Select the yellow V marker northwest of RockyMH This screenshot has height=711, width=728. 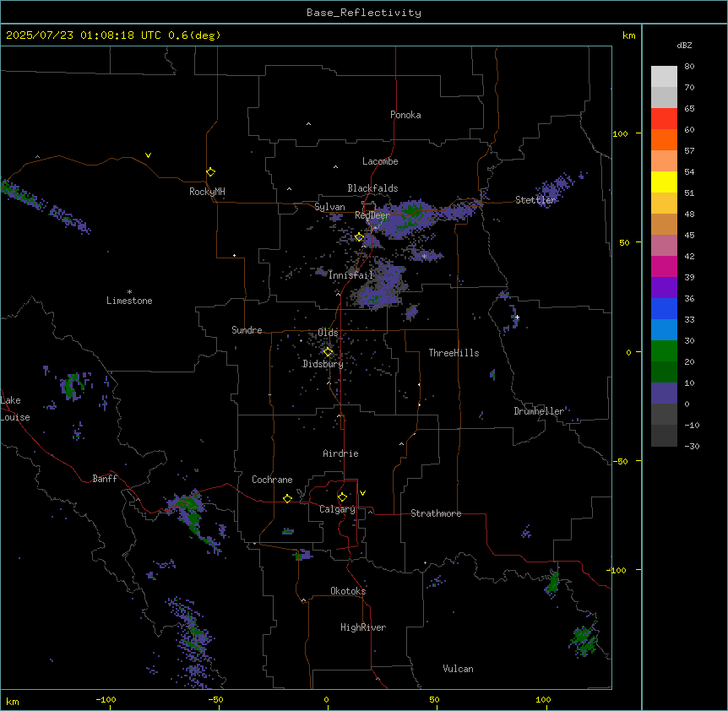(x=148, y=155)
